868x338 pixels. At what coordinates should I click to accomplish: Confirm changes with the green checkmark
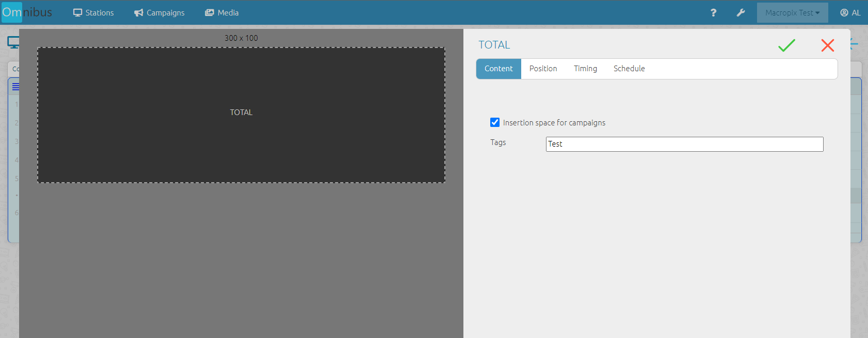click(786, 45)
